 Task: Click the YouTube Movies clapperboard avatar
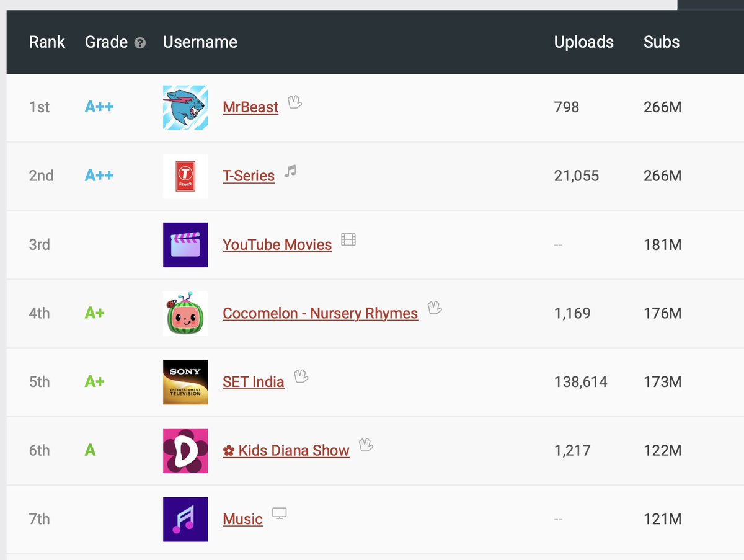point(185,245)
